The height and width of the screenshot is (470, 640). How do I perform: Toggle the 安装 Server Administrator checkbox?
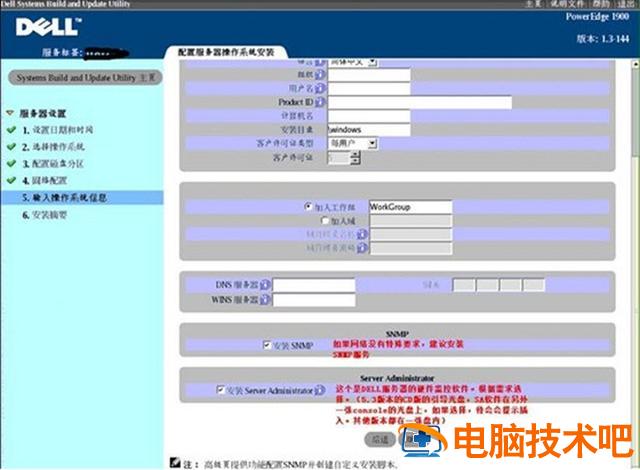point(220,390)
